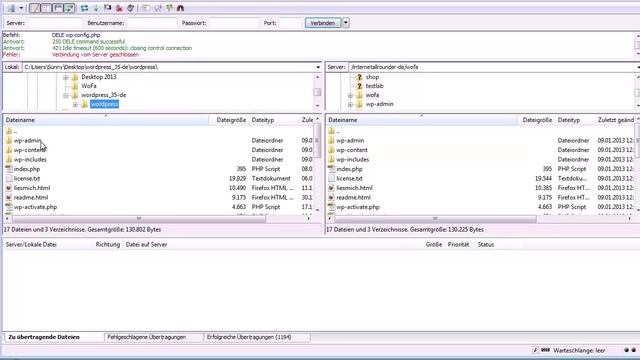Open the Site Manager (Servermanager) icon

coord(11,8)
